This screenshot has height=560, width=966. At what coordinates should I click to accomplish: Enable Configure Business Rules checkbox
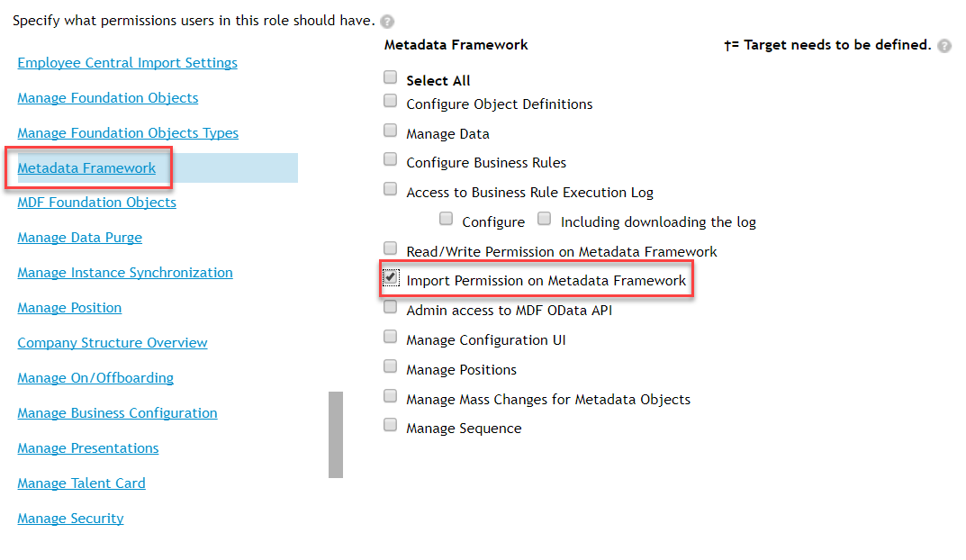click(390, 159)
